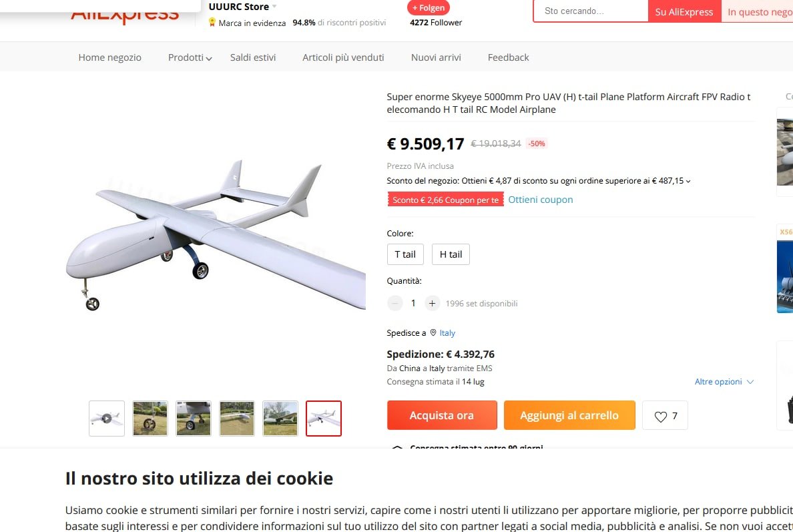The image size is (793, 532).
Task: Play the product video thumbnail
Action: click(x=107, y=419)
